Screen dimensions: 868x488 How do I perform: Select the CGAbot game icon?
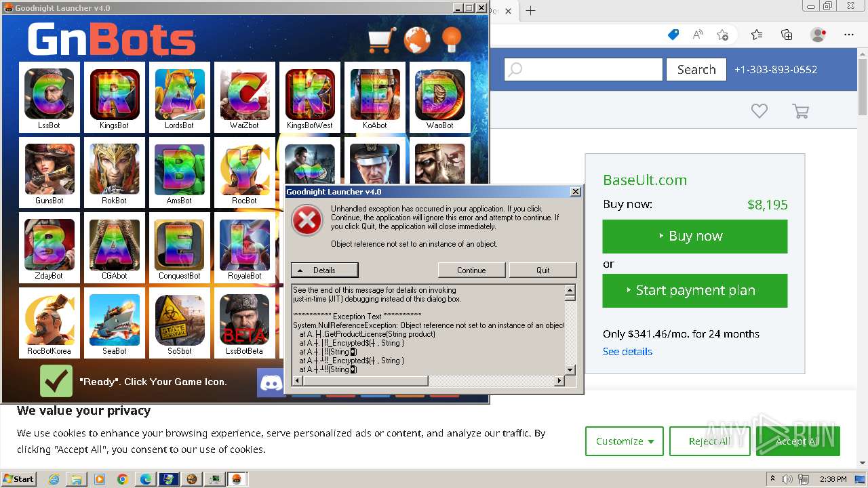pos(115,247)
